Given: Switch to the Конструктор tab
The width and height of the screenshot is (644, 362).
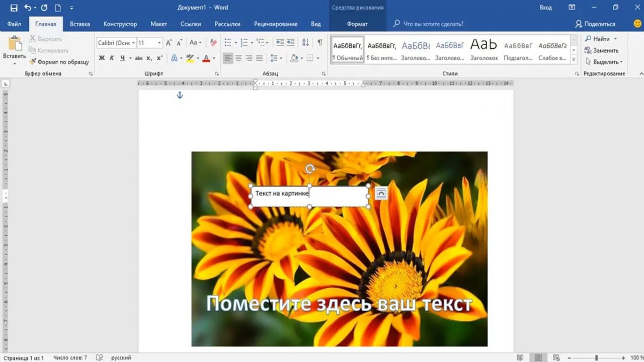Looking at the screenshot, I should [120, 24].
